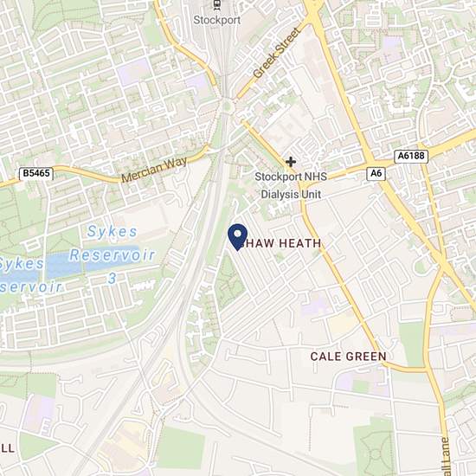The height and width of the screenshot is (476, 476).
Task: Click the SHAW HEATH district label
Action: pyautogui.click(x=280, y=243)
